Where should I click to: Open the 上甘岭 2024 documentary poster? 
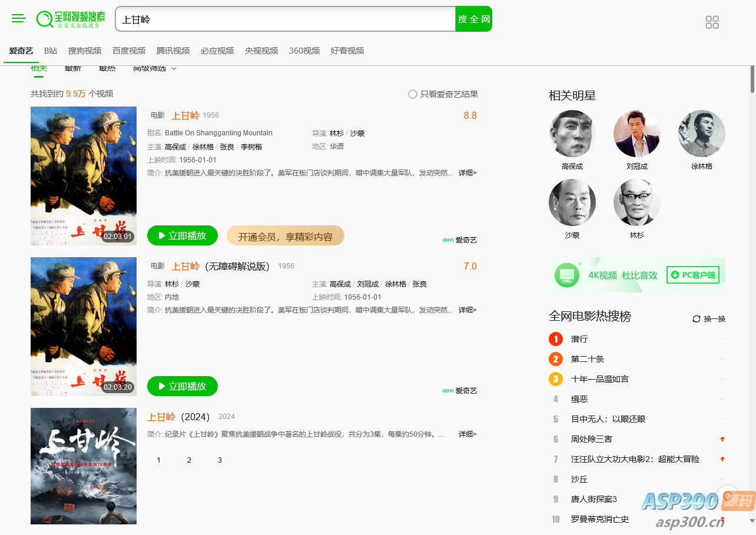(x=84, y=466)
